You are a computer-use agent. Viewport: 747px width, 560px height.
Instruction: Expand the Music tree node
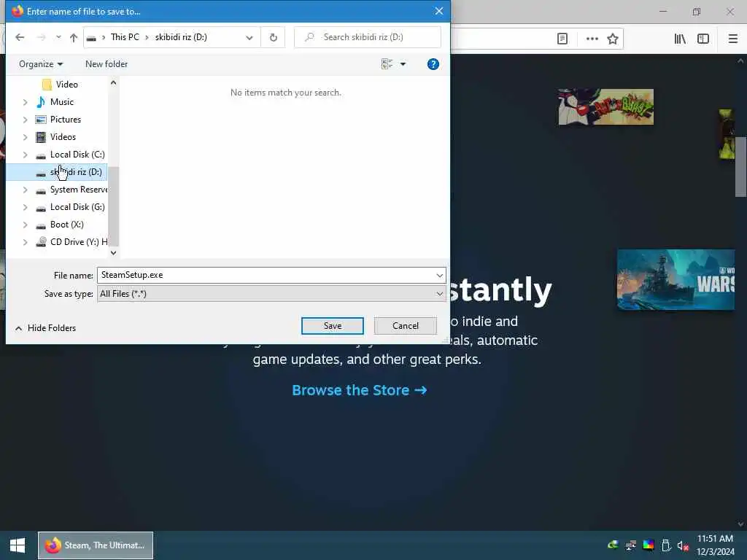coord(25,102)
